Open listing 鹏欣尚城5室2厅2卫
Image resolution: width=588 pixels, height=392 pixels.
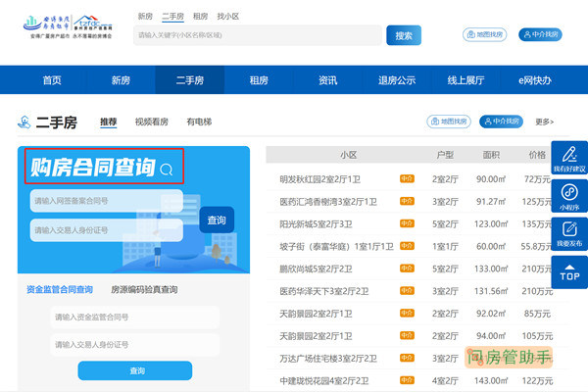[316, 269]
